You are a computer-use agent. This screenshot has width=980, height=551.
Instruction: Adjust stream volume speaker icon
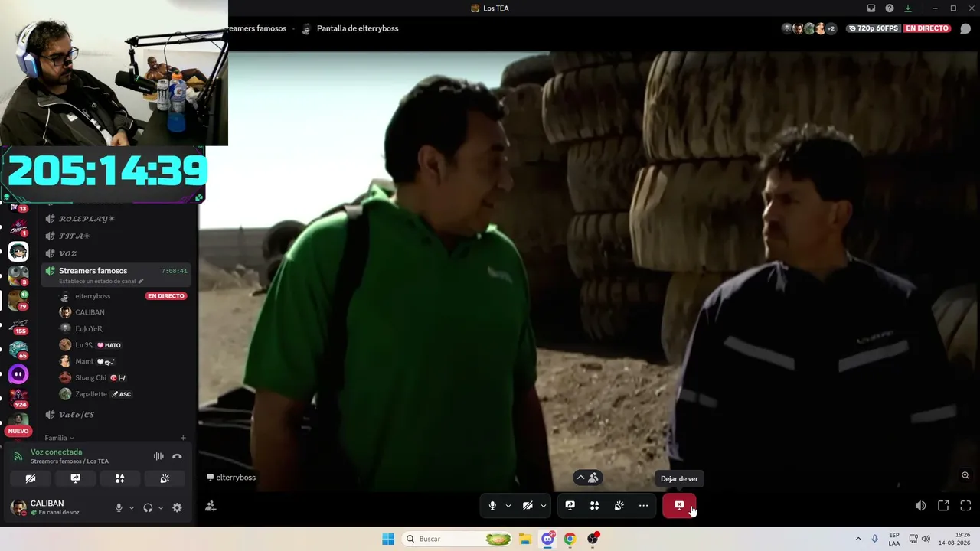tap(920, 506)
